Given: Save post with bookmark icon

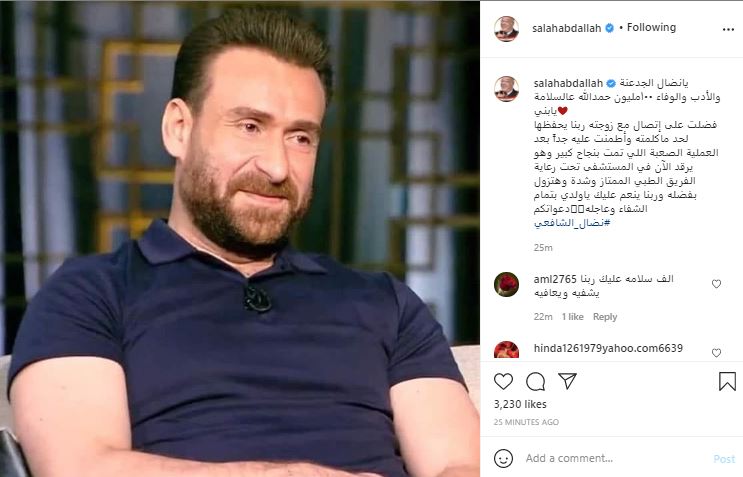Looking at the screenshot, I should [727, 381].
